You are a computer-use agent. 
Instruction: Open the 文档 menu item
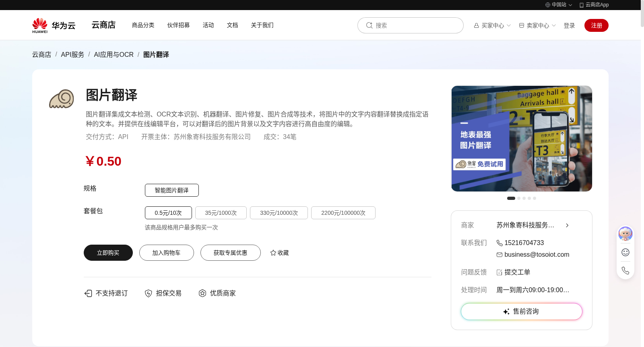point(233,25)
